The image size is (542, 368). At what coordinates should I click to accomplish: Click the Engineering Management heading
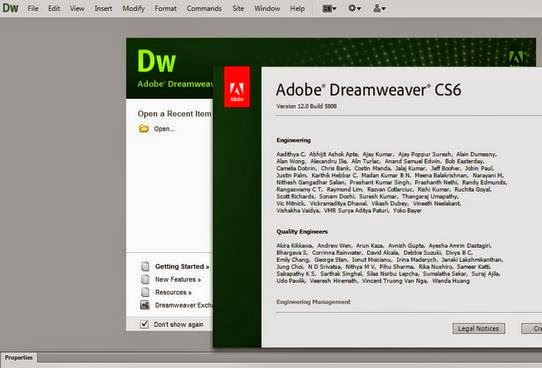(313, 302)
